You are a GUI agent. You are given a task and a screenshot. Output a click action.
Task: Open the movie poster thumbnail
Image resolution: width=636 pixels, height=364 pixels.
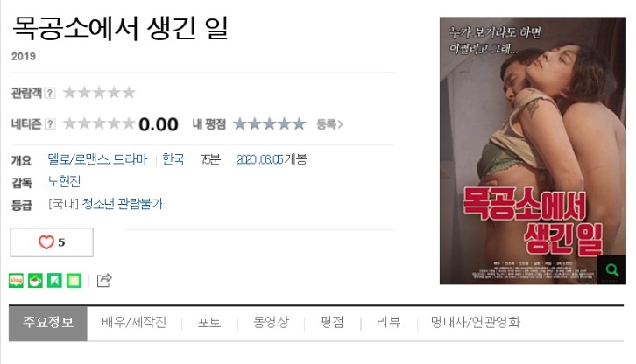point(533,150)
